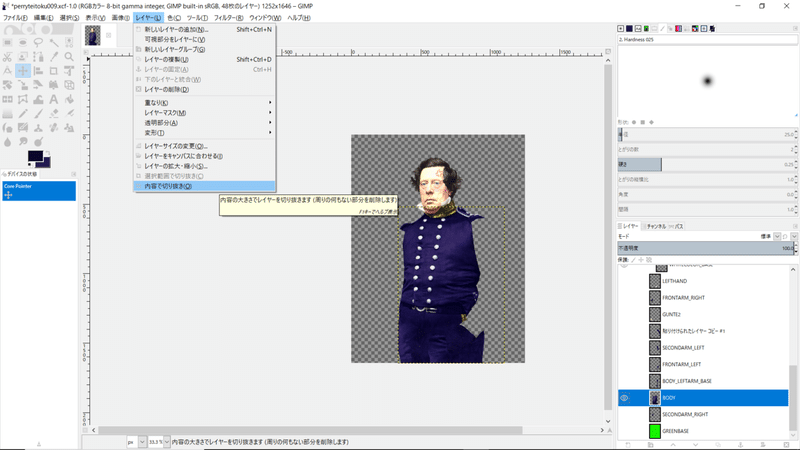Click the foreground color swatch

[x=35, y=156]
